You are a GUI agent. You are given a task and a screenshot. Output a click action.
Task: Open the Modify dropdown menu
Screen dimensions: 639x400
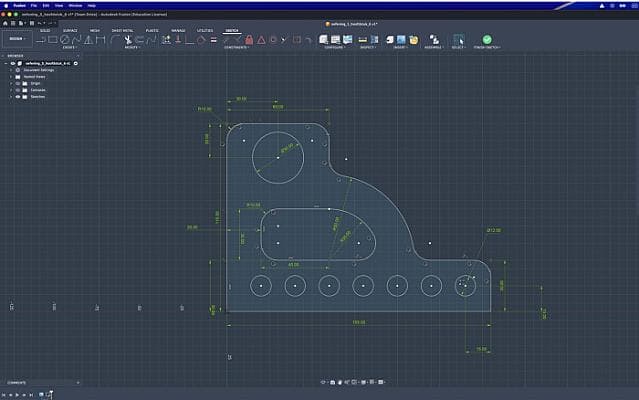(132, 47)
